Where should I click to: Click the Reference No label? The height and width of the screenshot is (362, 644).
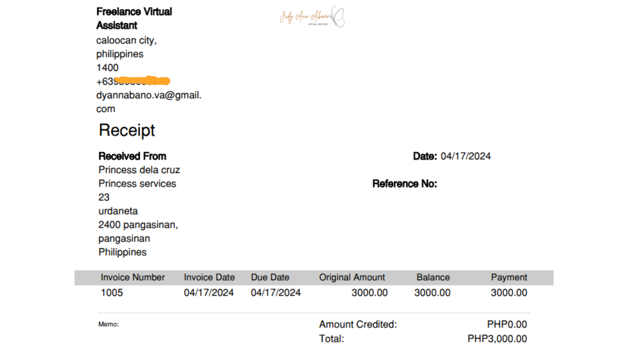pos(405,184)
